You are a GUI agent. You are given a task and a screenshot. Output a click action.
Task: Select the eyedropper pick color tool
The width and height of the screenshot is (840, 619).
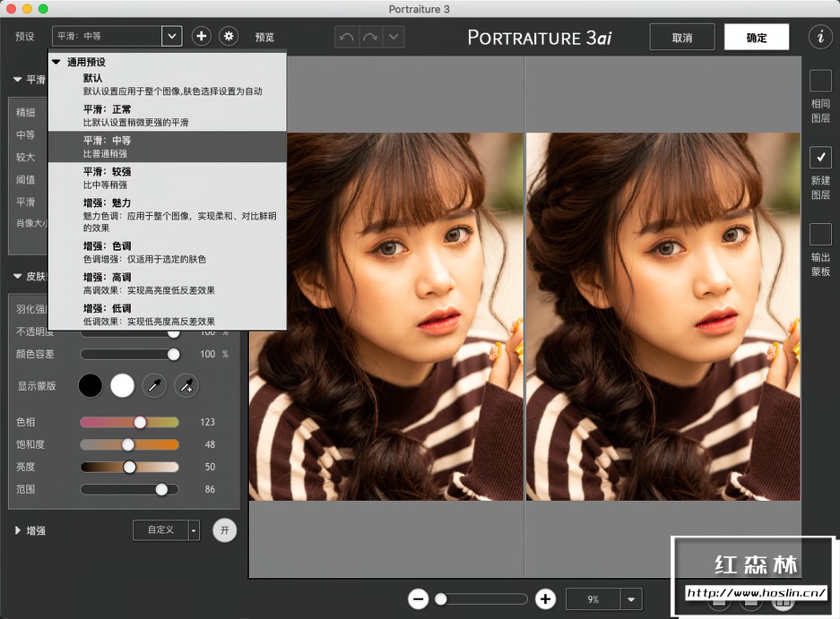(155, 385)
